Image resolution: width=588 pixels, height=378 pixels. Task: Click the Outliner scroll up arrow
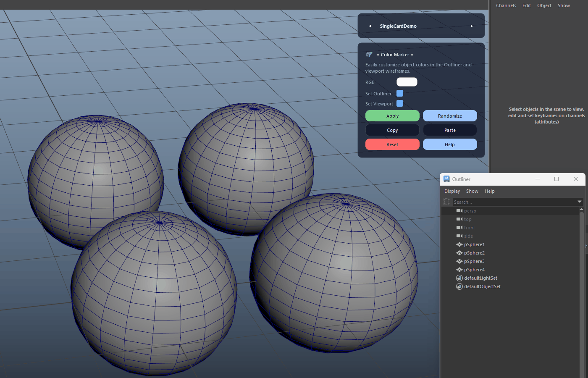point(581,209)
